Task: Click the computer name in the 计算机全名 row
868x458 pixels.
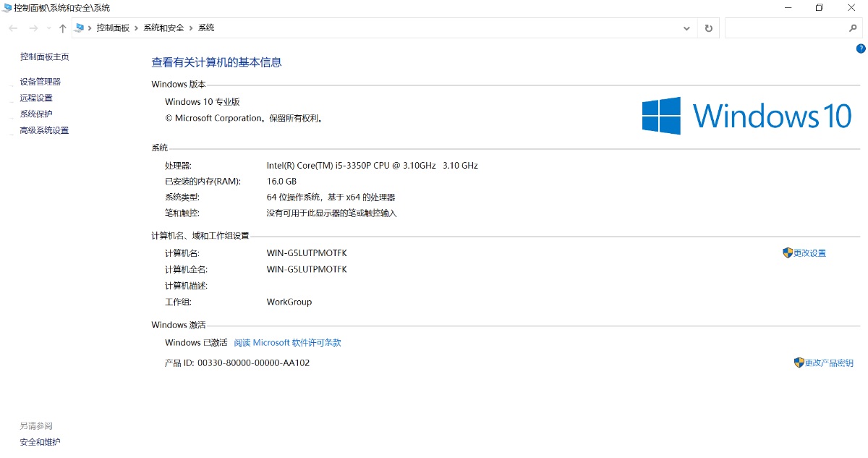Action: [307, 269]
